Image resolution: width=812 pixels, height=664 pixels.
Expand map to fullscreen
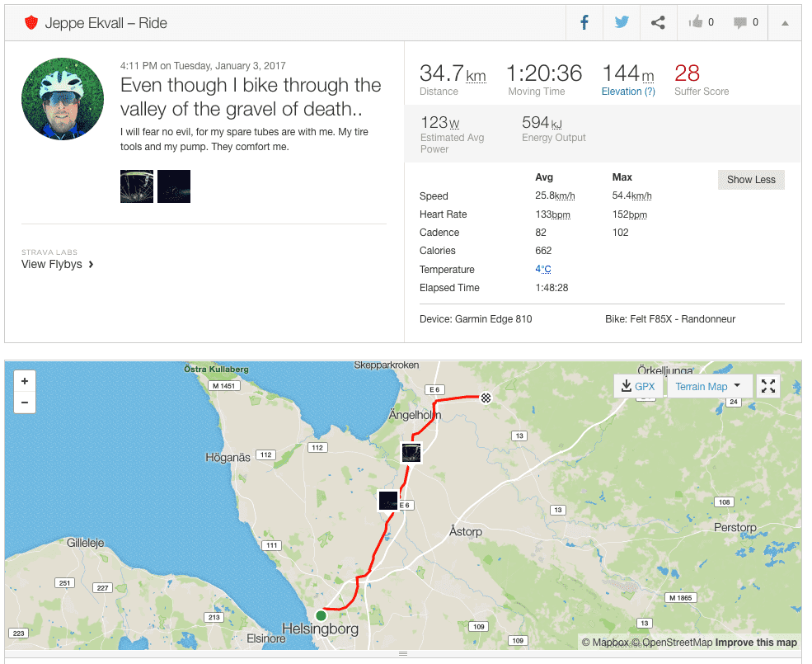coord(768,386)
